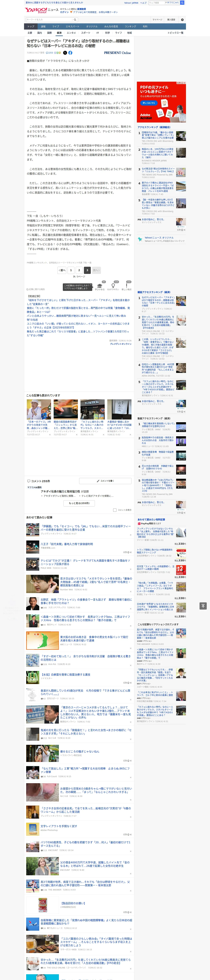Click the PRESIDENT Online logo
This screenshot has width=210, height=980.
pyautogui.click(x=117, y=53)
